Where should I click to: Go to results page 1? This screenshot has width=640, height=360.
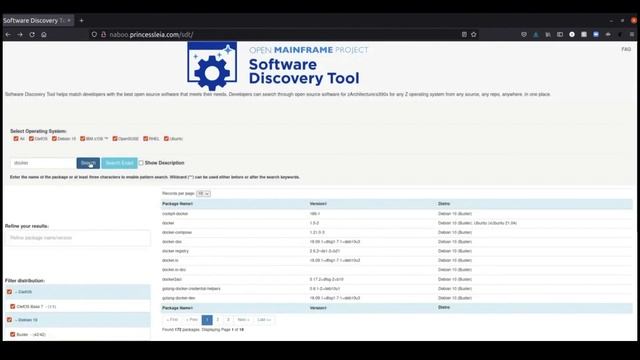(x=207, y=320)
